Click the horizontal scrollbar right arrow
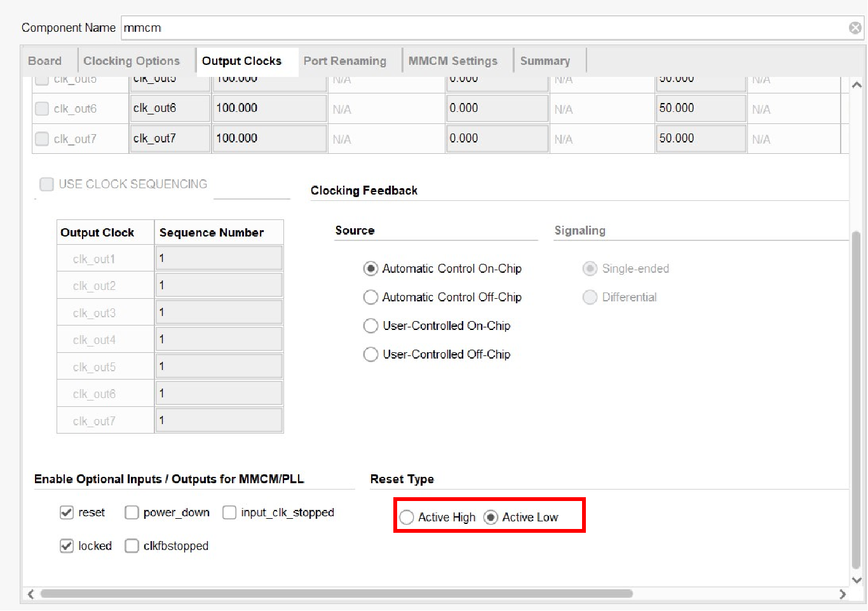The image size is (868, 611). [x=843, y=594]
